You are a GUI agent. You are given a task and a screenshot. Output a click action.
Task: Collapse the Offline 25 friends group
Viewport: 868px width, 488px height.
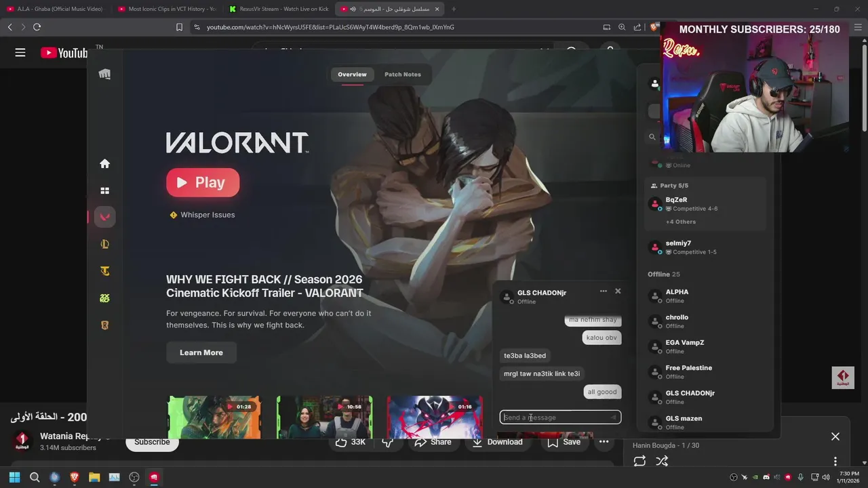664,274
